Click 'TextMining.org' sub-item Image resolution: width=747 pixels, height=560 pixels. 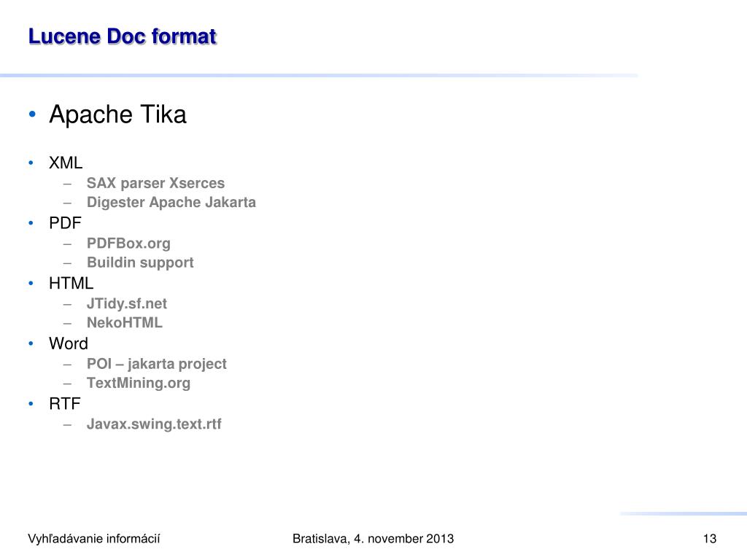pos(139,383)
